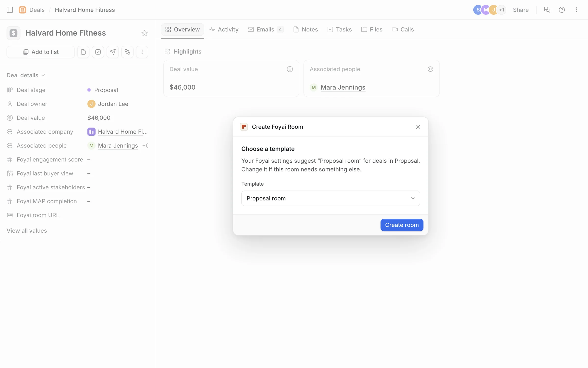Open Mara Jennings in deal details
588x368 pixels.
tap(118, 146)
